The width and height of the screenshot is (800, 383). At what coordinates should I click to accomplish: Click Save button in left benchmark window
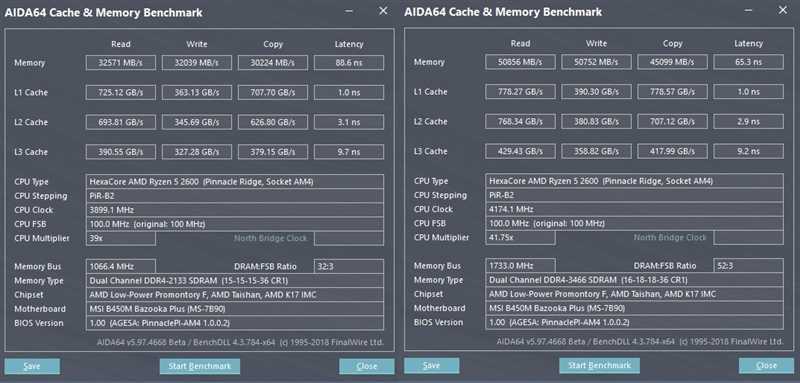click(x=32, y=366)
